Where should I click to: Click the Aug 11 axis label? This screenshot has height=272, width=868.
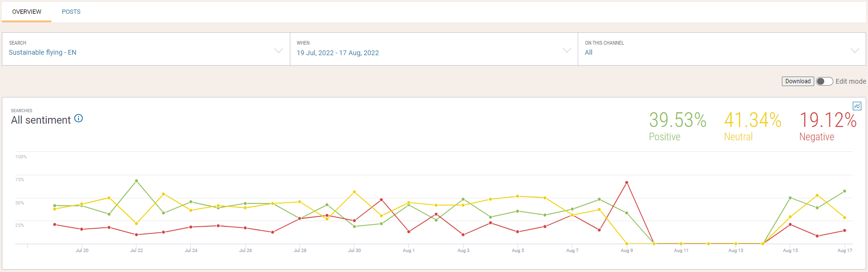pos(681,251)
